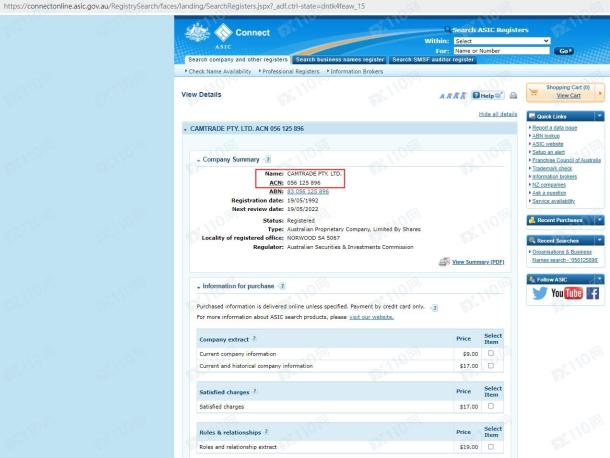
Task: Click the Australian coat of arms emblem
Action: pos(198,33)
